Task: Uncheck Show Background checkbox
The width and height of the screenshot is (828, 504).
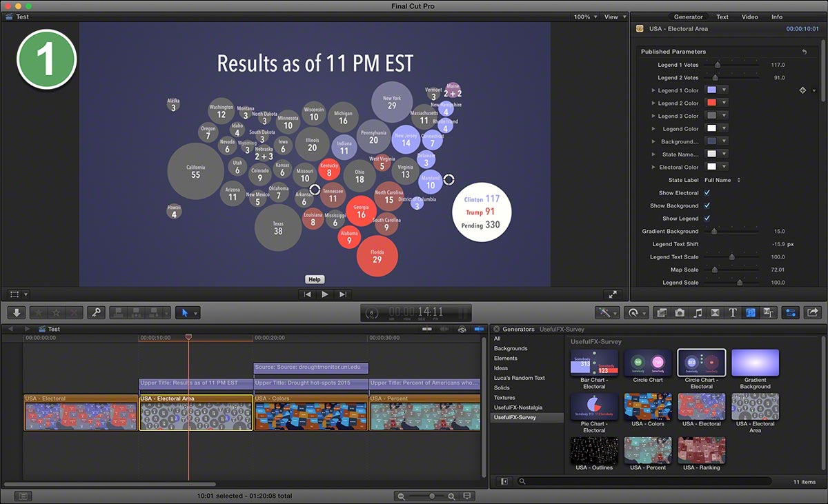Action: pyautogui.click(x=707, y=205)
